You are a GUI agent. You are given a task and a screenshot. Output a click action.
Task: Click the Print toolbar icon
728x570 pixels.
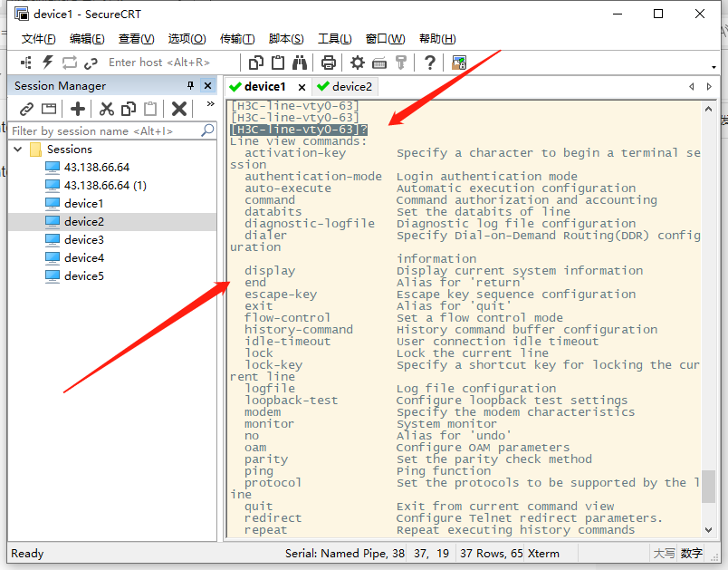(329, 63)
